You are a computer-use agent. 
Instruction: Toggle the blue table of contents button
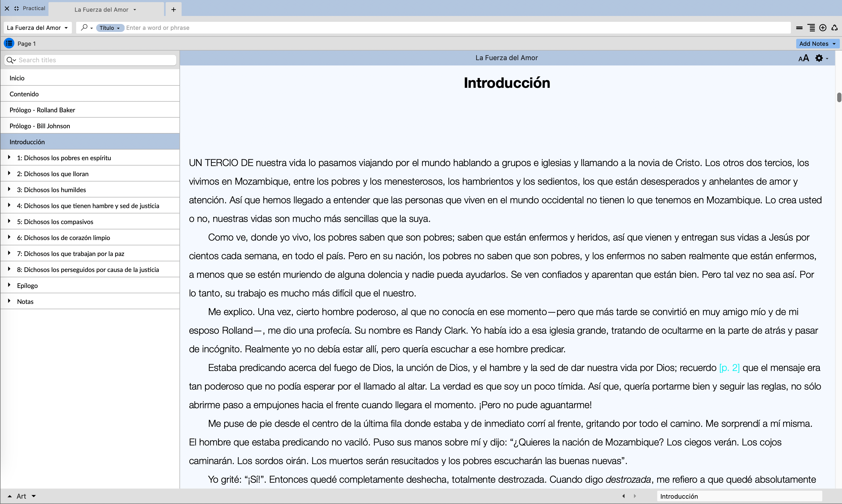tap(9, 43)
